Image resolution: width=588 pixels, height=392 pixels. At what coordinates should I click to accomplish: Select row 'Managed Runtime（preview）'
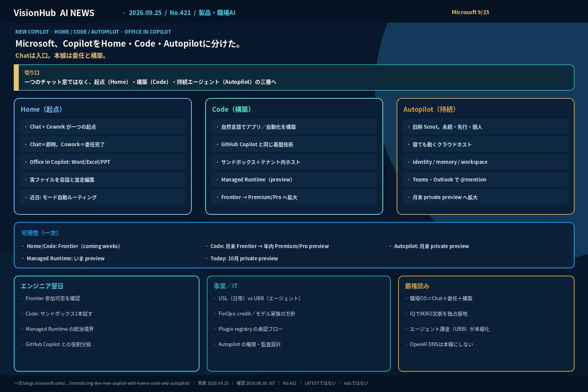[x=294, y=180]
